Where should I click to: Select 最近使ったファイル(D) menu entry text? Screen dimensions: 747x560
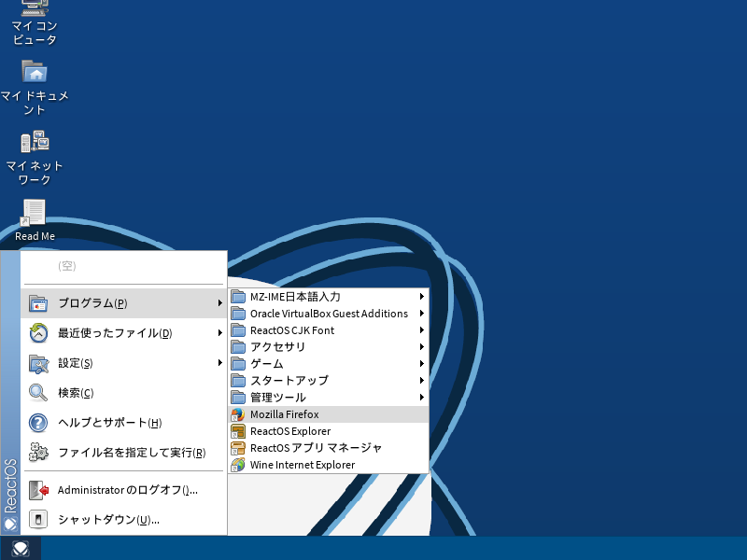pos(115,333)
